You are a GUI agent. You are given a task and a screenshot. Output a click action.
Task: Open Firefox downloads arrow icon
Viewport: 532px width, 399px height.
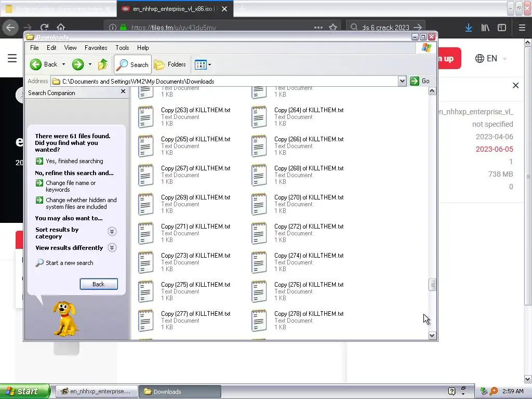469,28
